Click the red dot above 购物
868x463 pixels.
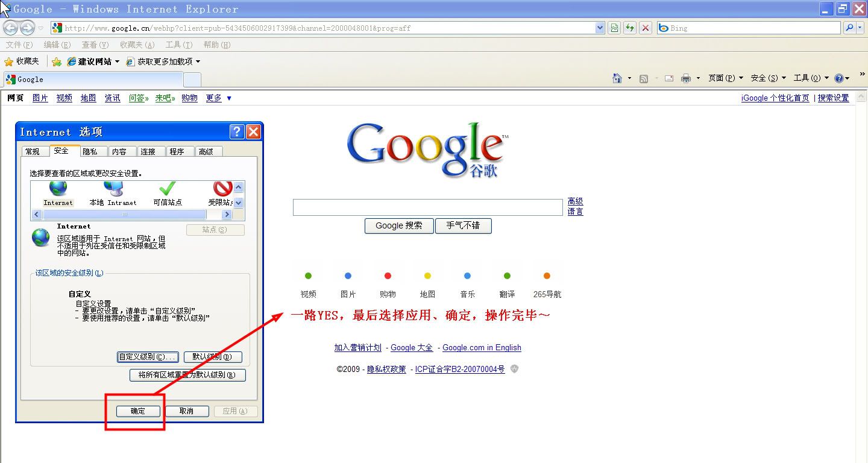tap(388, 276)
